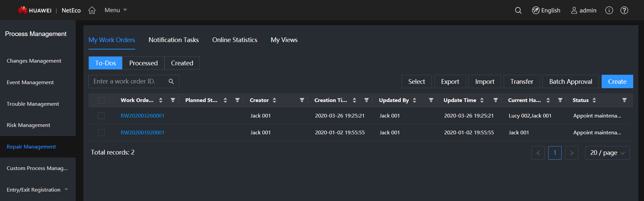Open the info circle icon
This screenshot has height=201, width=644.
(x=609, y=10)
